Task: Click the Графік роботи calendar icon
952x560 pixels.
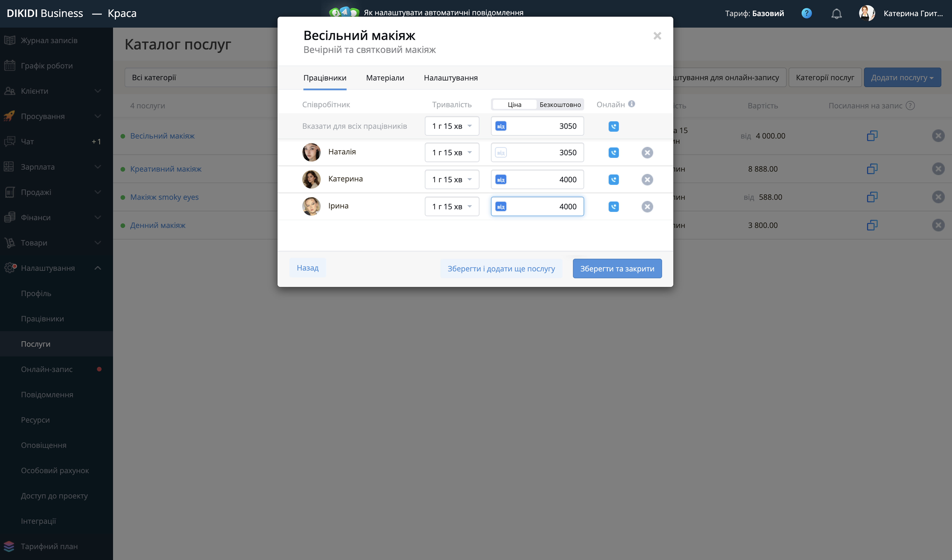Action: click(9, 65)
